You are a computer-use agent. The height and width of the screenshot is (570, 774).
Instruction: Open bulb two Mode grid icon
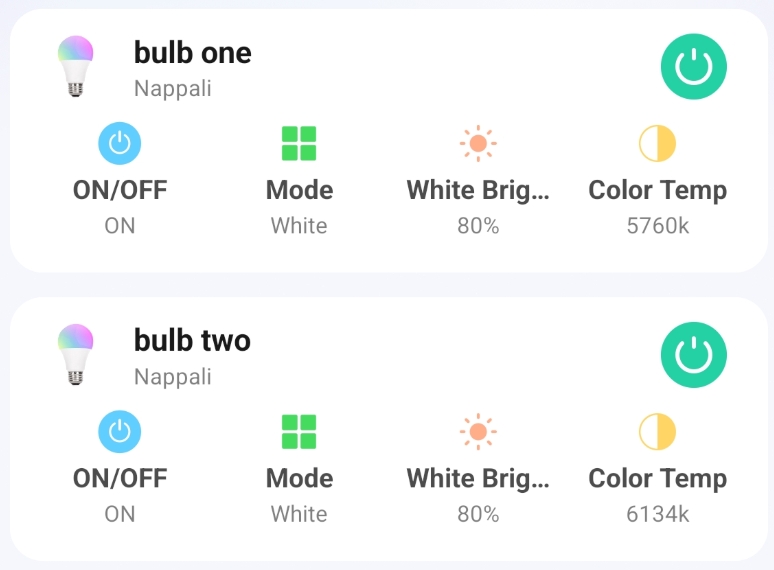[x=299, y=432]
